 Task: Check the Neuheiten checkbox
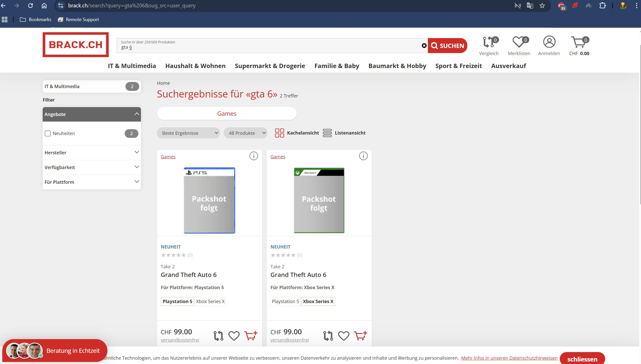48,134
